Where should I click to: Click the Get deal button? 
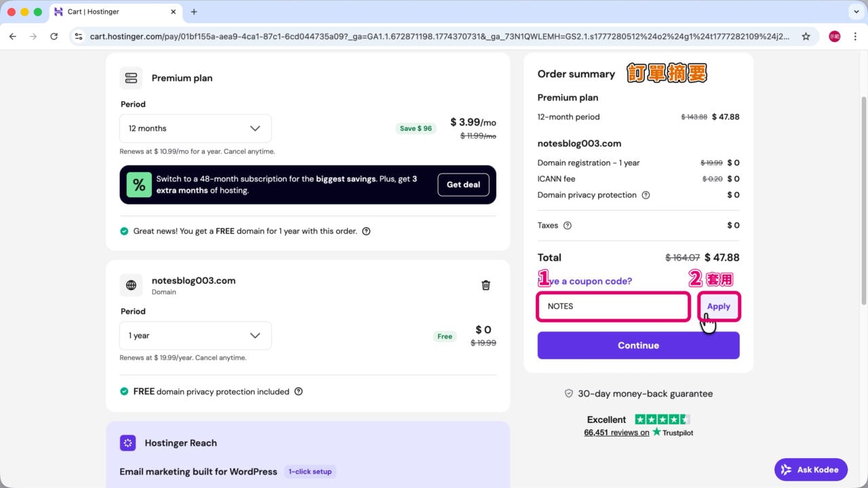pyautogui.click(x=463, y=184)
